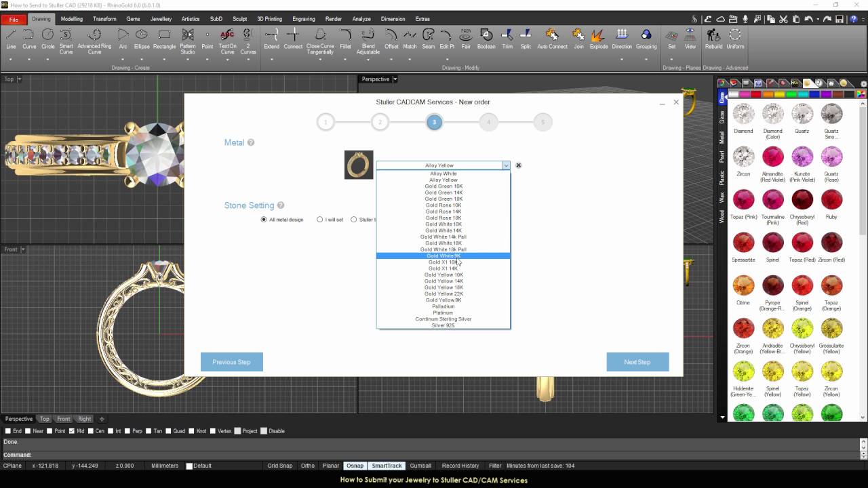Open the Modelling ribbon tab
Screen dimensions: 868x488
click(x=71, y=19)
